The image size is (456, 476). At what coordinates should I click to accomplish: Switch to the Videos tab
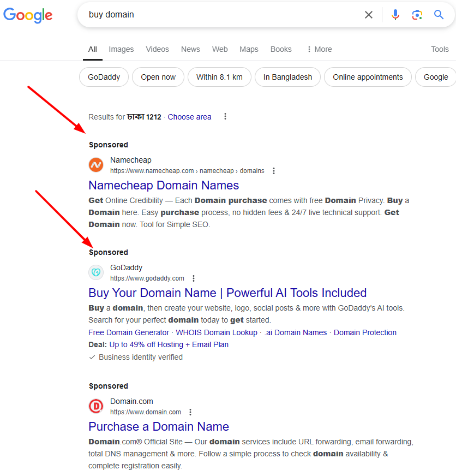157,49
